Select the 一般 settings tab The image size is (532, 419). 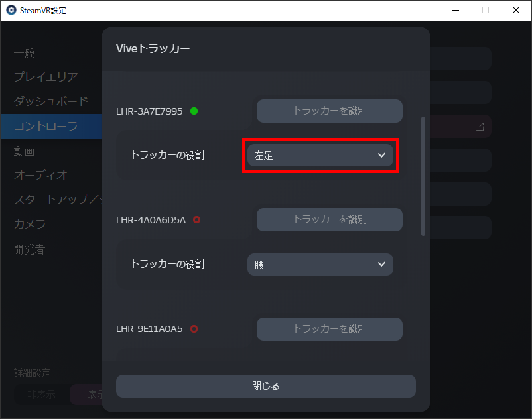[25, 53]
